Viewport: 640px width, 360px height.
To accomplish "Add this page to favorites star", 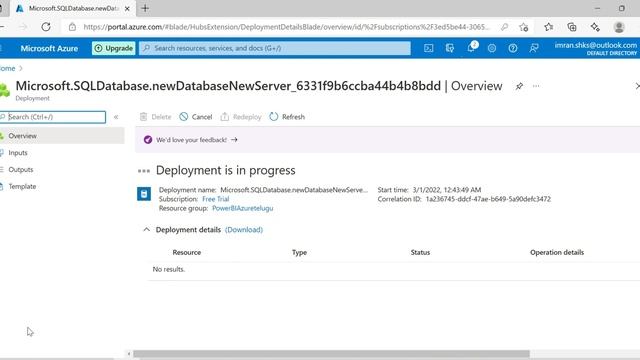I will 524,27.
